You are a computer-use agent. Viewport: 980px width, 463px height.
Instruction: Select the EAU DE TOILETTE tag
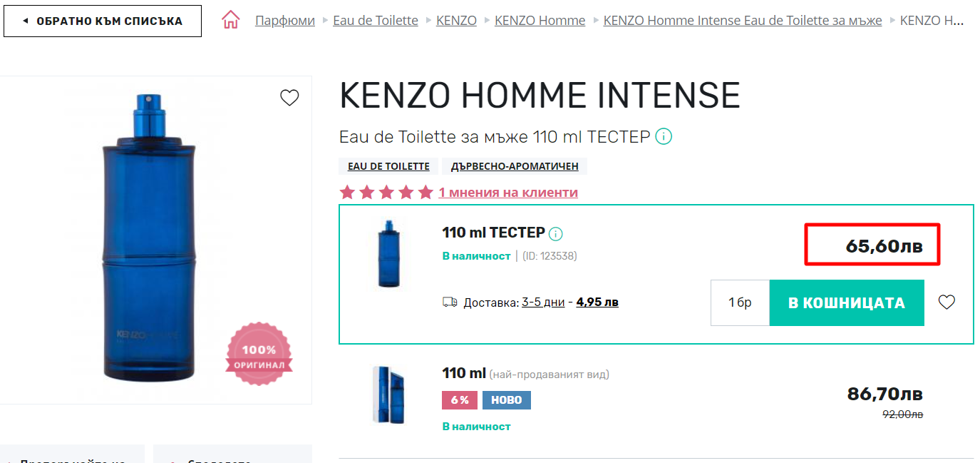point(388,166)
